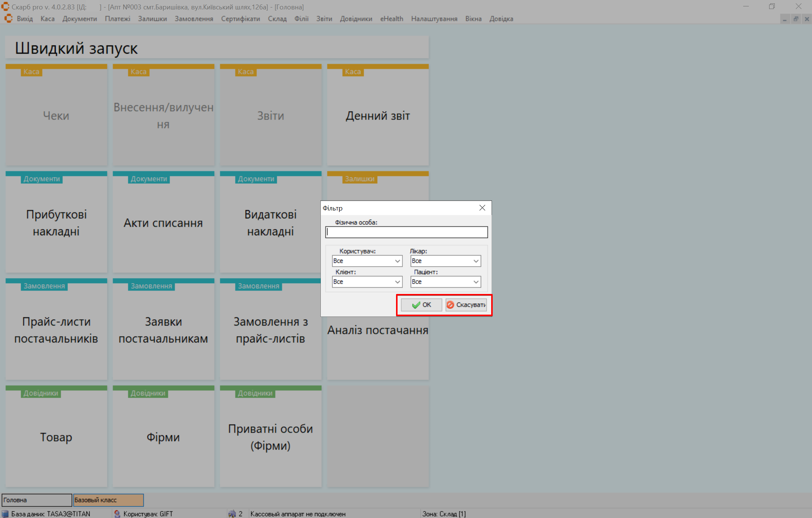812x518 pixels.
Task: Open the Документи menu
Action: [79, 19]
